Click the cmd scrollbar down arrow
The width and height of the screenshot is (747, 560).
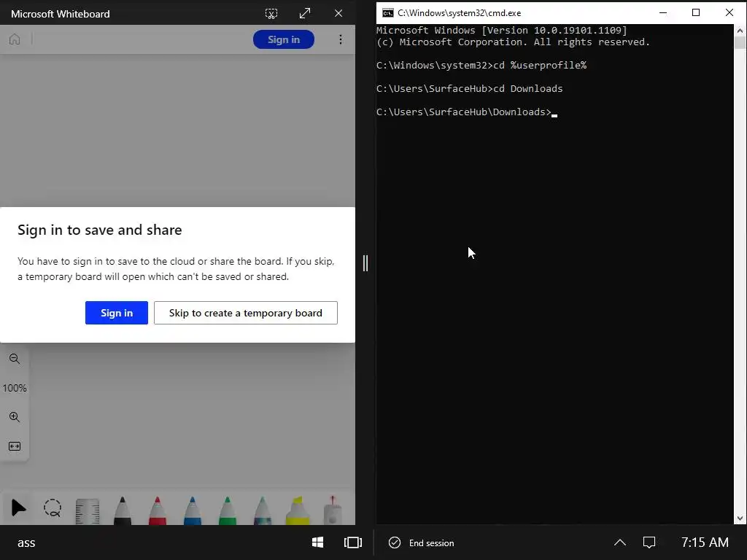click(740, 518)
